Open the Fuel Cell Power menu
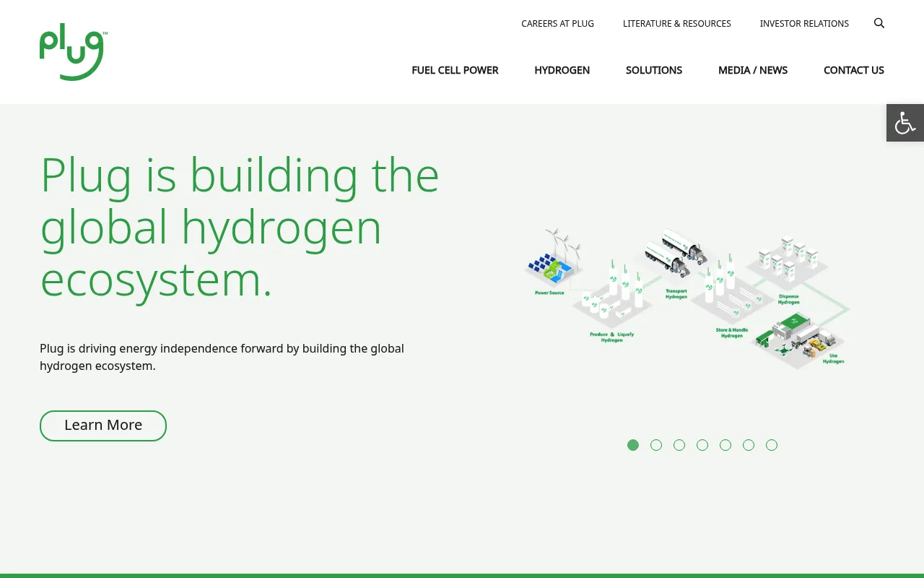This screenshot has width=924, height=578. point(455,70)
